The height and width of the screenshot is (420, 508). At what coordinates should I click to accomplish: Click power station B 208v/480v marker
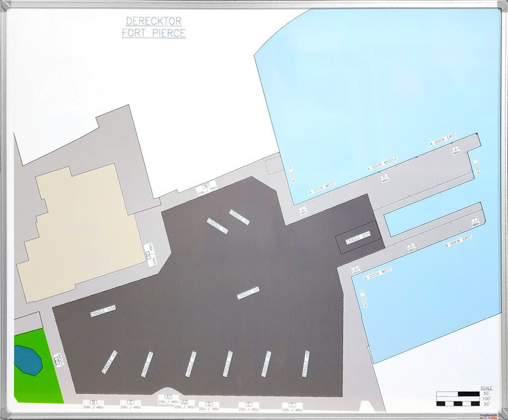(x=93, y=404)
